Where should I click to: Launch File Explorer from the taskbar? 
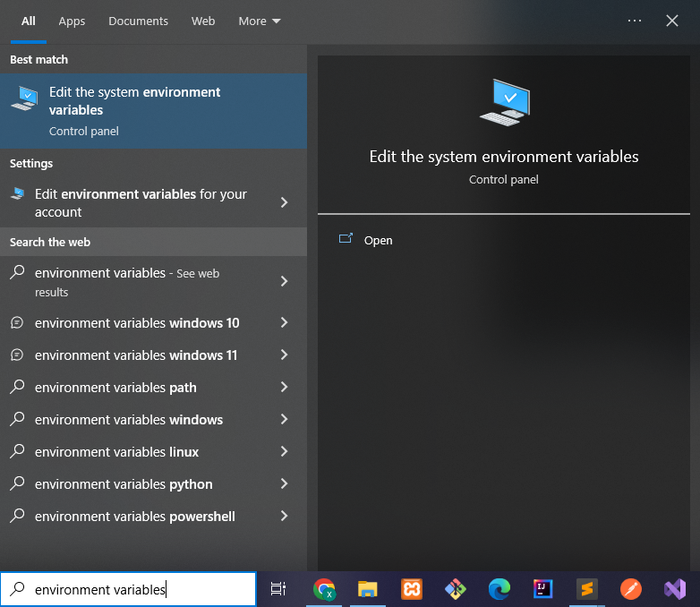point(367,589)
